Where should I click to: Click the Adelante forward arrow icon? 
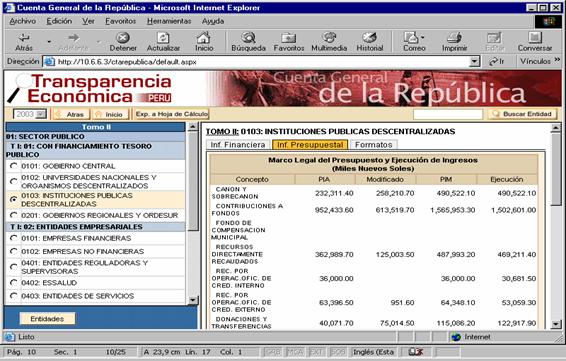coord(73,38)
